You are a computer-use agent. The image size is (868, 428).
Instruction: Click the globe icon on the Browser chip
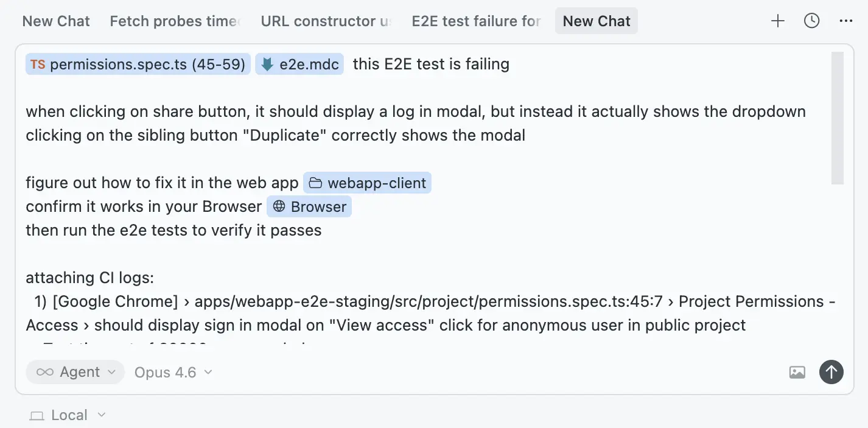279,206
